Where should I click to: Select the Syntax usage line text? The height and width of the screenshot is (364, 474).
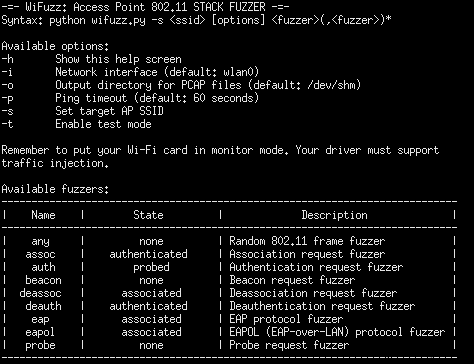pos(196,20)
